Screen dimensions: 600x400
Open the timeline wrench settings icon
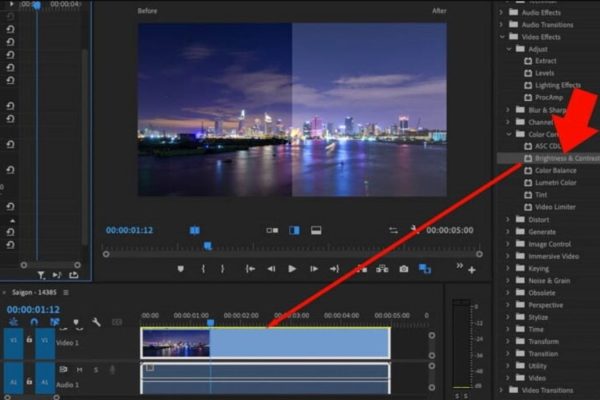click(x=96, y=322)
